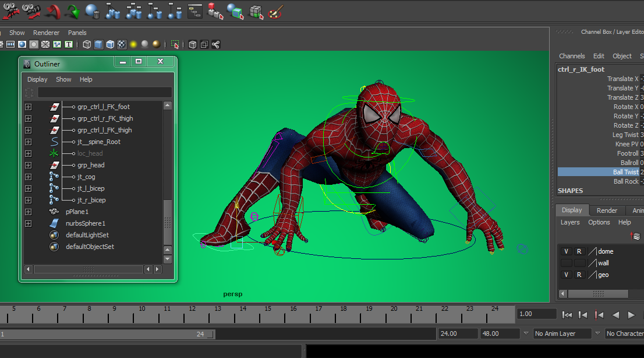Enable wireframe on shaded cube icon
This screenshot has width=644, height=358.
click(x=110, y=44)
